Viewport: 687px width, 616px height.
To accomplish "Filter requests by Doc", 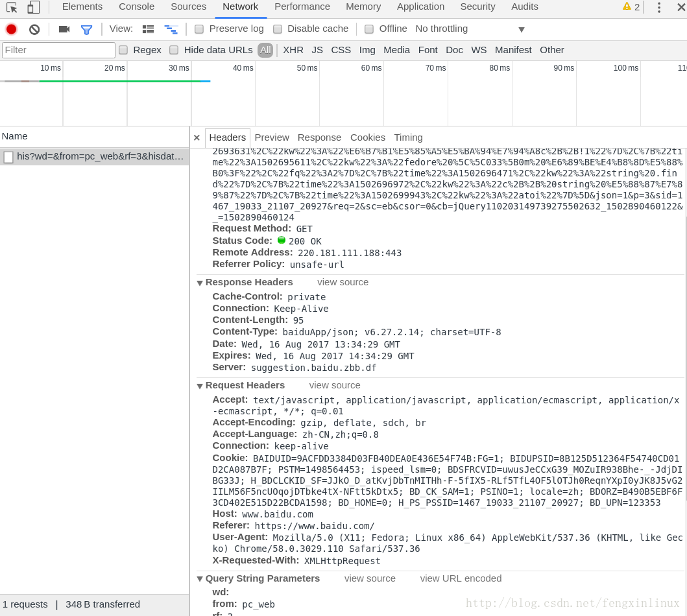I will (454, 50).
